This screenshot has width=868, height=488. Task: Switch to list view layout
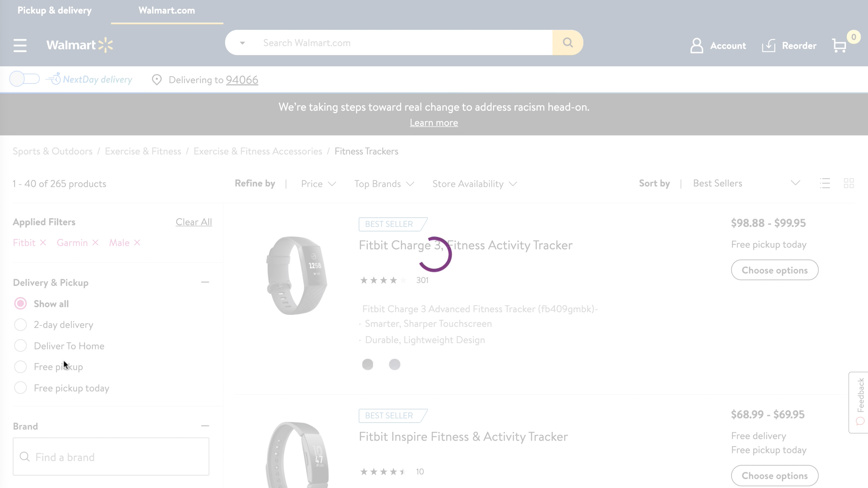click(x=825, y=183)
